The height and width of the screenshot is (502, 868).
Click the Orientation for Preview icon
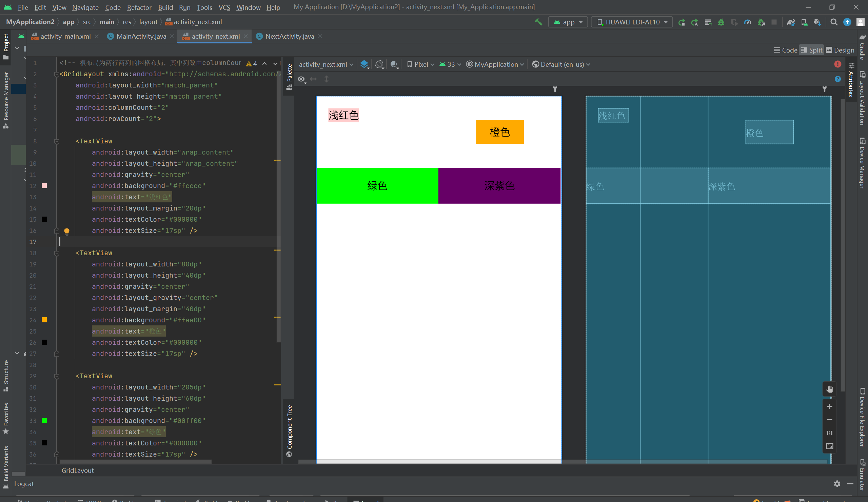click(x=379, y=64)
